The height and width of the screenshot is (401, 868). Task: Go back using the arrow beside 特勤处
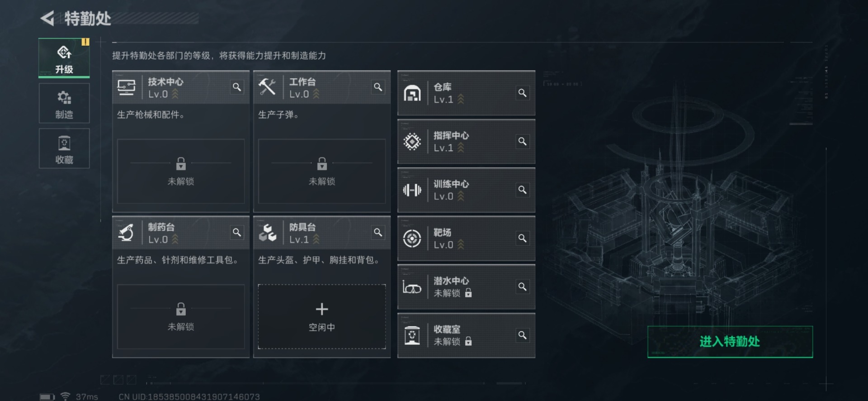[47, 19]
